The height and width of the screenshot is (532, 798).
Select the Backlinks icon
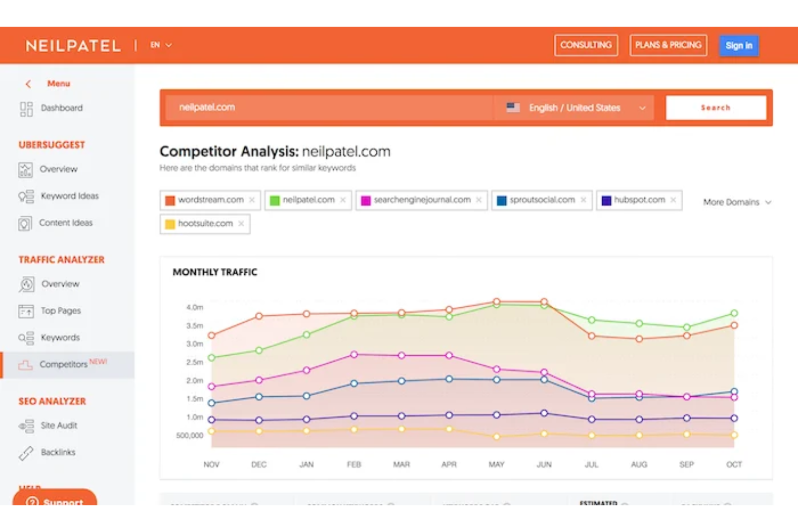tap(25, 452)
